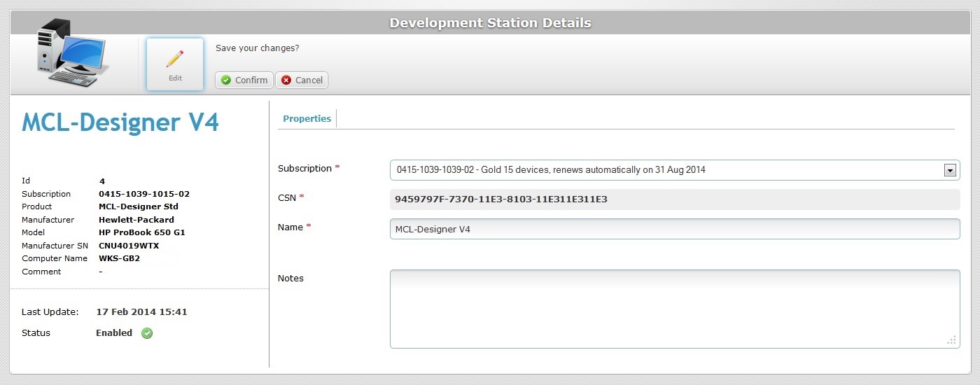Select the Properties tab

click(307, 118)
